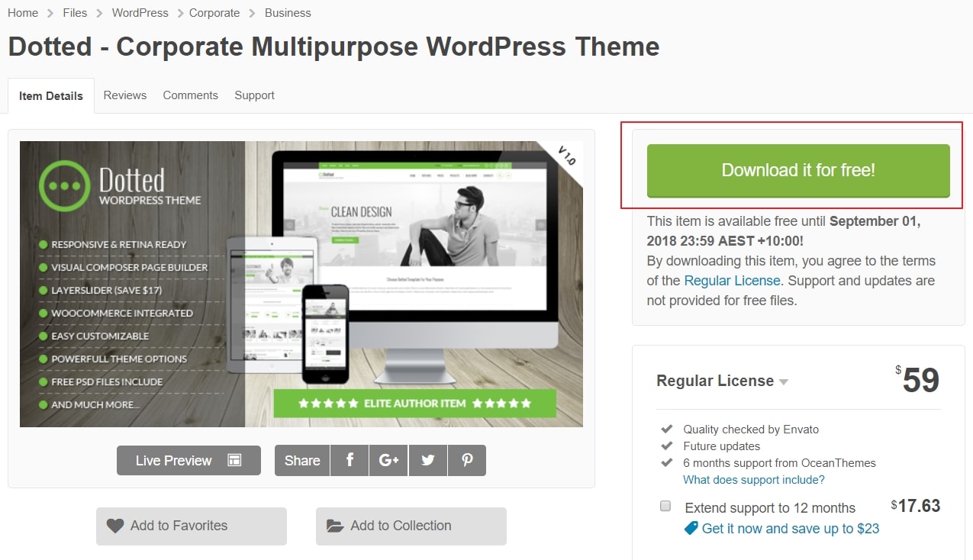Share the theme on Pinterest
The height and width of the screenshot is (560, 973).
click(466, 460)
